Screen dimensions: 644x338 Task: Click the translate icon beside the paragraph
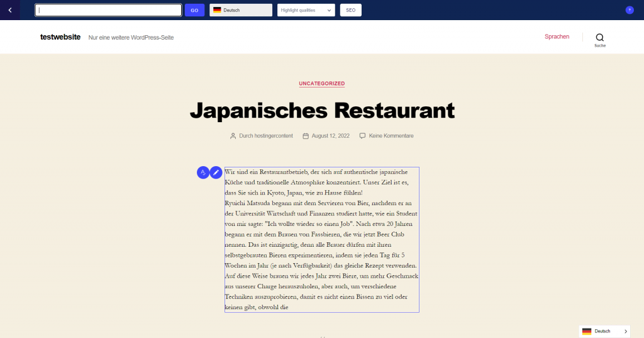(203, 172)
